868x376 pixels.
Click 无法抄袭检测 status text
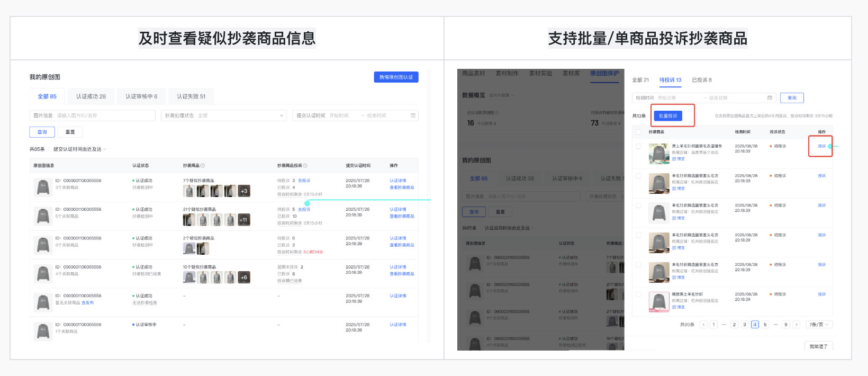[x=144, y=303]
